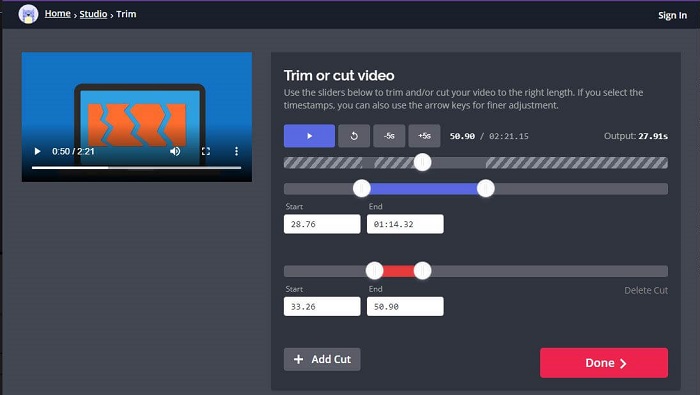Click the trim End field showing 01:14.32

pos(405,224)
